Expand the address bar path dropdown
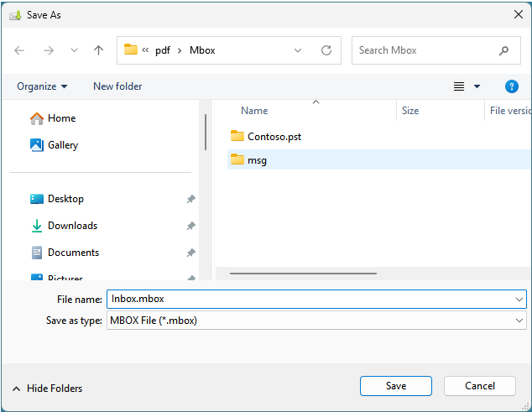This screenshot has width=532, height=412. pos(298,50)
